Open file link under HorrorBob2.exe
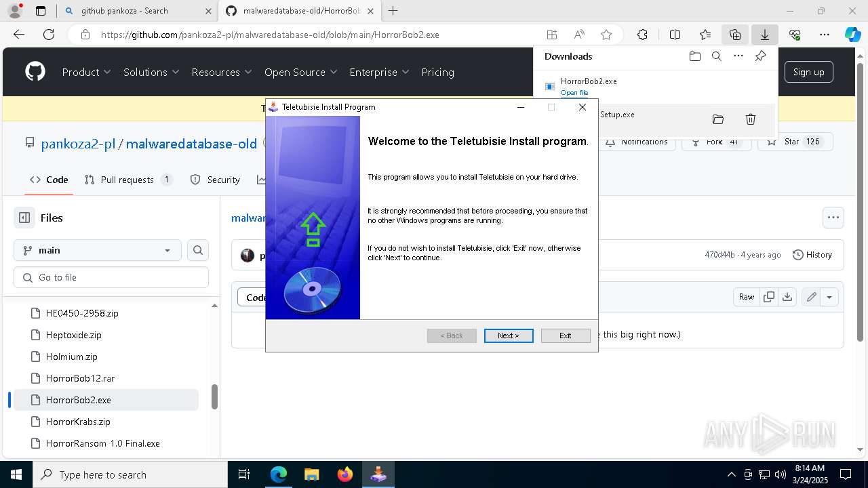This screenshot has width=868, height=488. click(574, 93)
